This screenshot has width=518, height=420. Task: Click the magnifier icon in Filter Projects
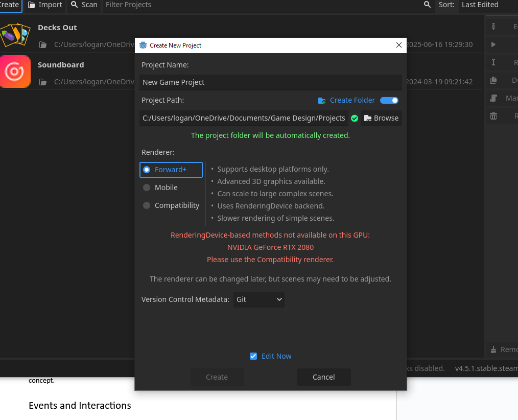(x=427, y=5)
